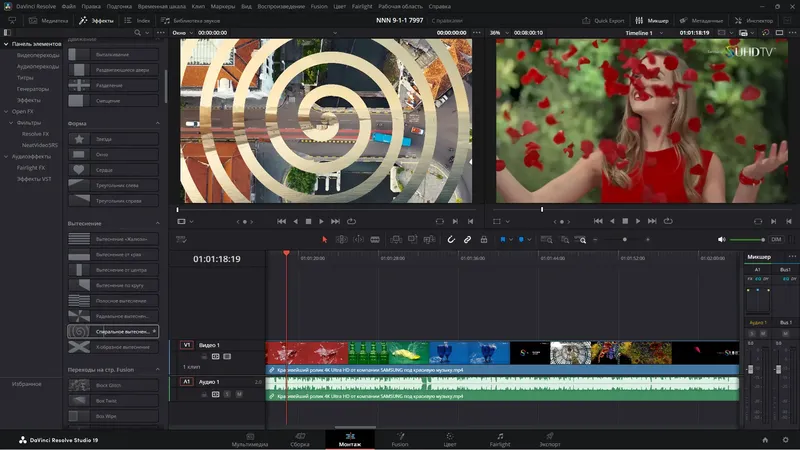The height and width of the screenshot is (450, 800).
Task: Adjust the monitor volume slider
Action: [748, 239]
